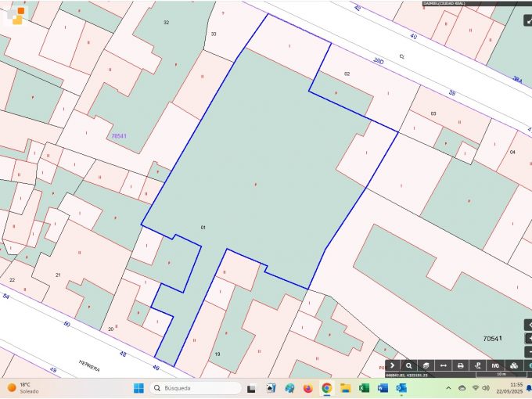532x399 pixels.
Task: Click the clock showing 11:55
Action: [516, 388]
